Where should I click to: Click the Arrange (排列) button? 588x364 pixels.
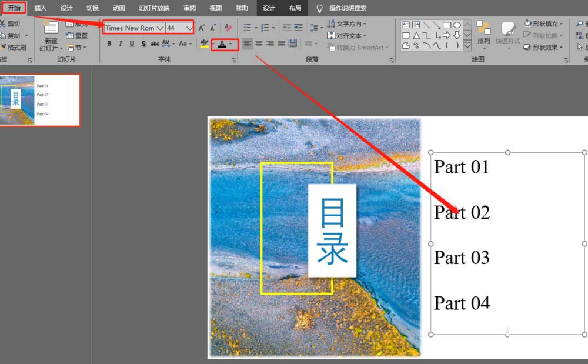click(484, 36)
